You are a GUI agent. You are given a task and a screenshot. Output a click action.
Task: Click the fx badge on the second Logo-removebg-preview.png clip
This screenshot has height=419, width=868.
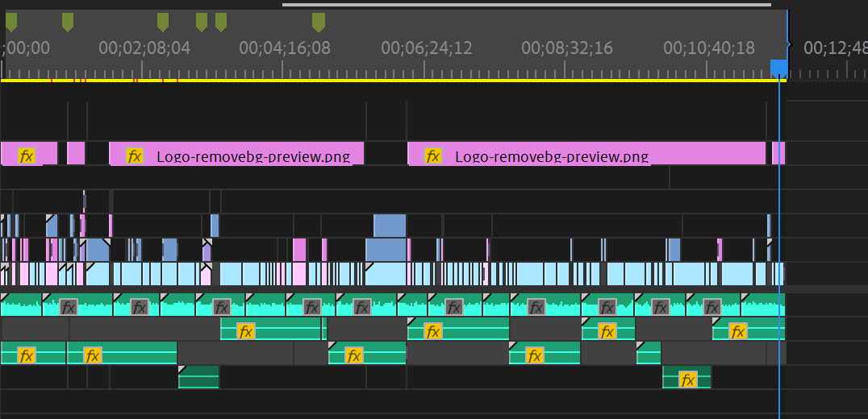point(433,156)
